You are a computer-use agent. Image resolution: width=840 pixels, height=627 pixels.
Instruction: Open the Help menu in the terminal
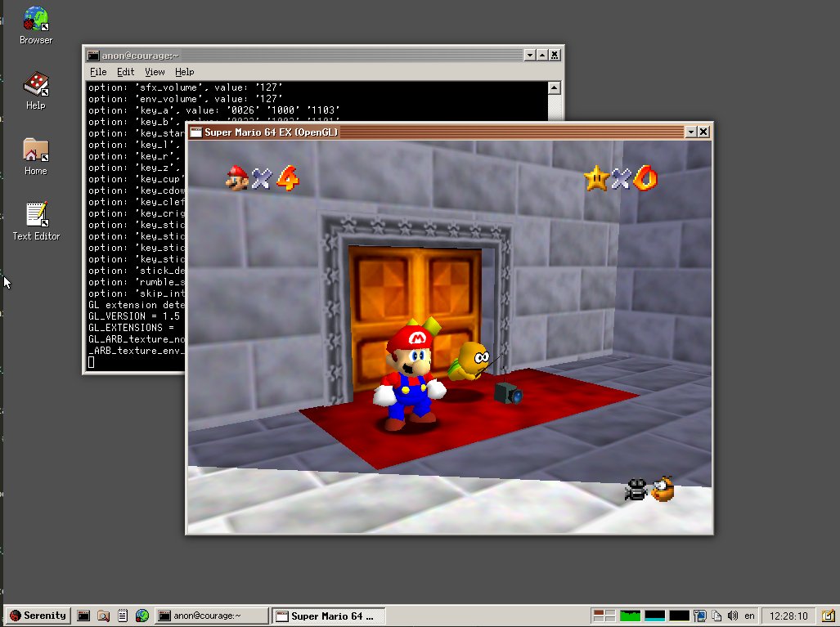[x=184, y=72]
